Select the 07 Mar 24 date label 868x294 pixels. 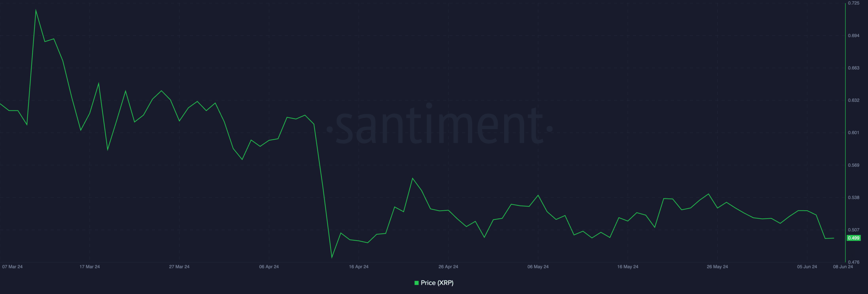coord(12,267)
